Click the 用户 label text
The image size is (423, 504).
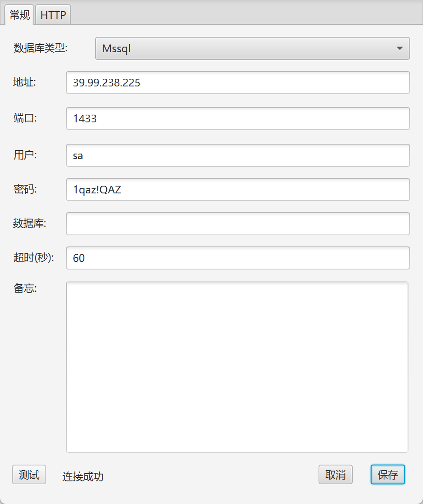[25, 155]
